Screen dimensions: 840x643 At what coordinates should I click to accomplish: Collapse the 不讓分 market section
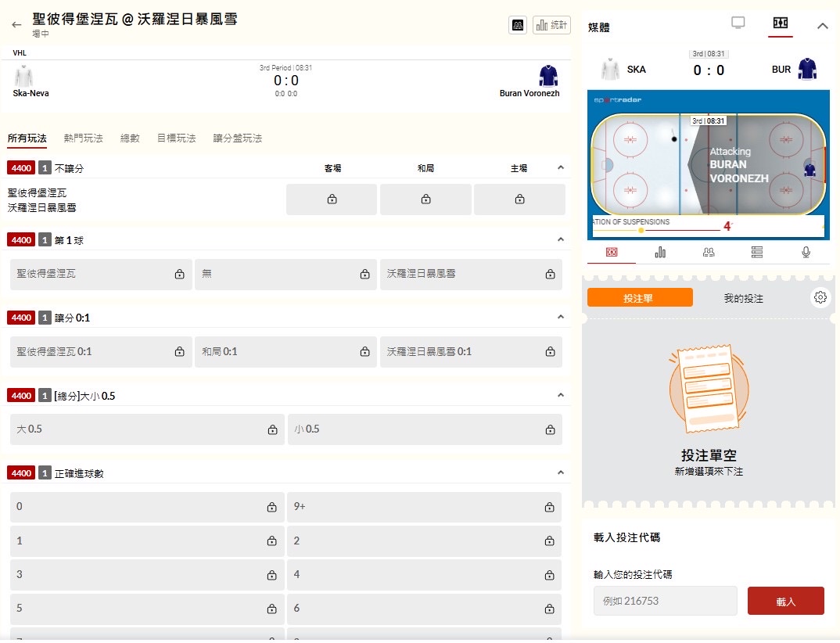click(560, 167)
